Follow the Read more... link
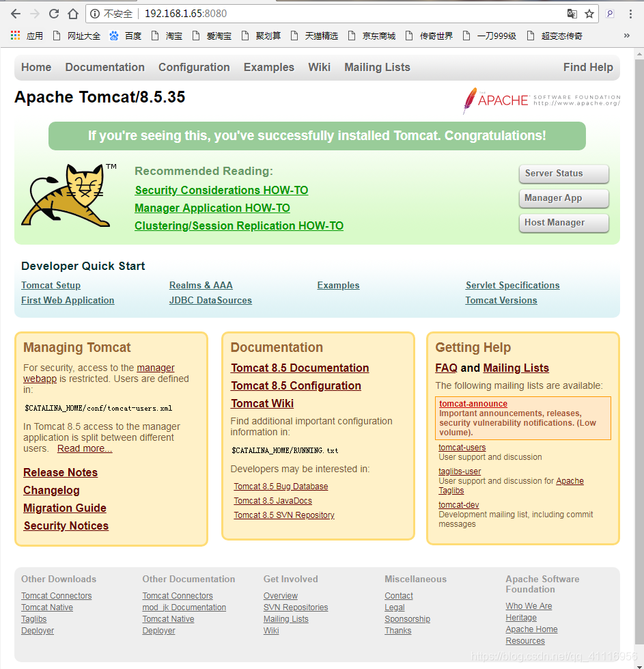The image size is (644, 669). pyautogui.click(x=85, y=449)
